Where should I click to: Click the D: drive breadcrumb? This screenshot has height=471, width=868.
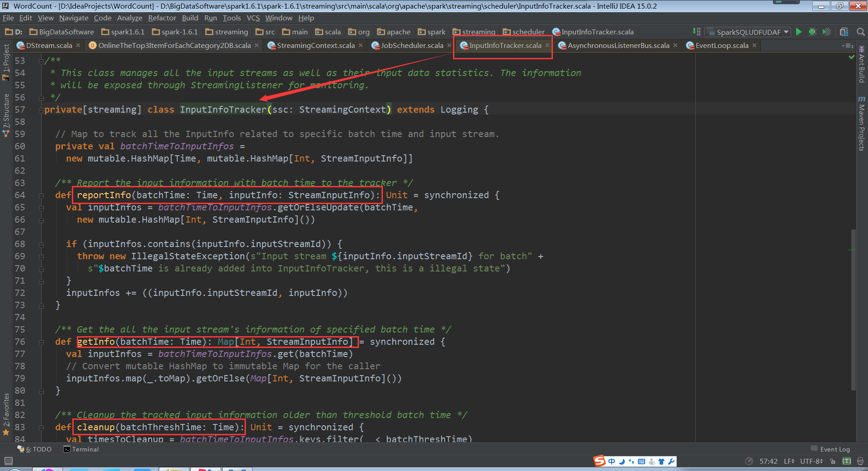[14, 32]
